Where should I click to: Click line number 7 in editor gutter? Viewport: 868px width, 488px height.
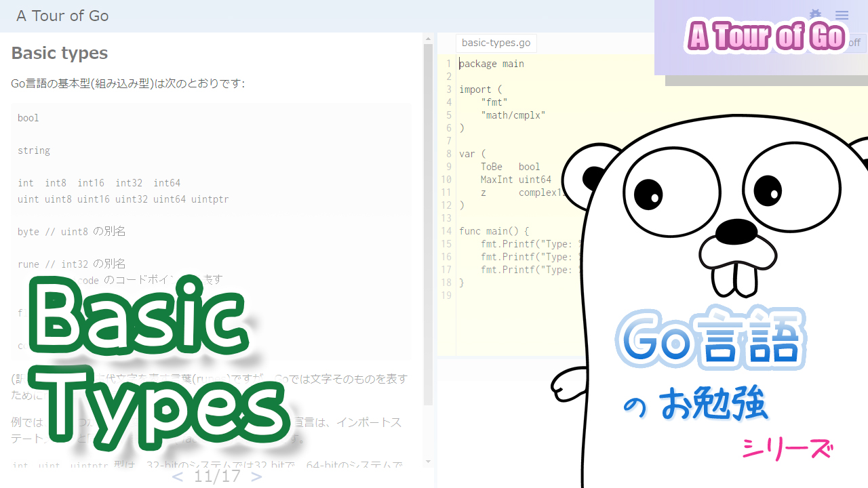[449, 141]
